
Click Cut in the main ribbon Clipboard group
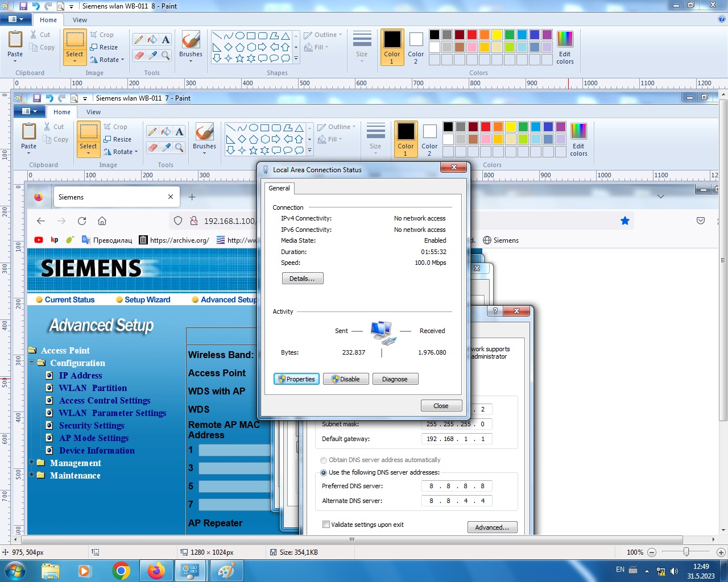pyautogui.click(x=40, y=35)
